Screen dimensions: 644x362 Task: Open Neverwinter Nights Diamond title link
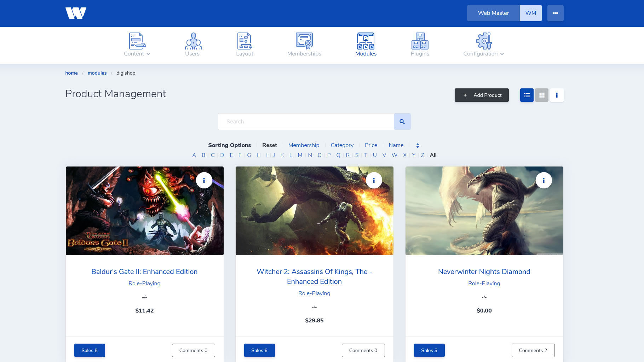click(x=484, y=272)
